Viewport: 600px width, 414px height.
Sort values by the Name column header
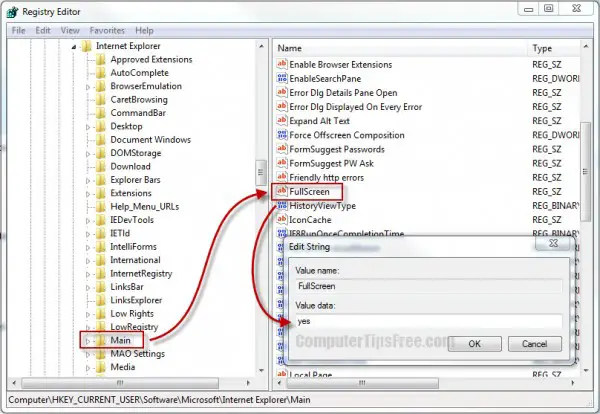(x=401, y=48)
